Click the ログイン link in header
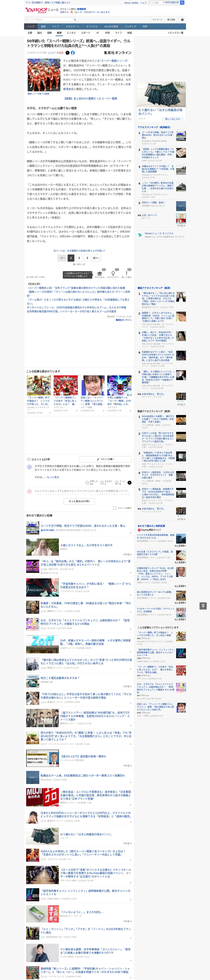210x980 pixels. 64,12
